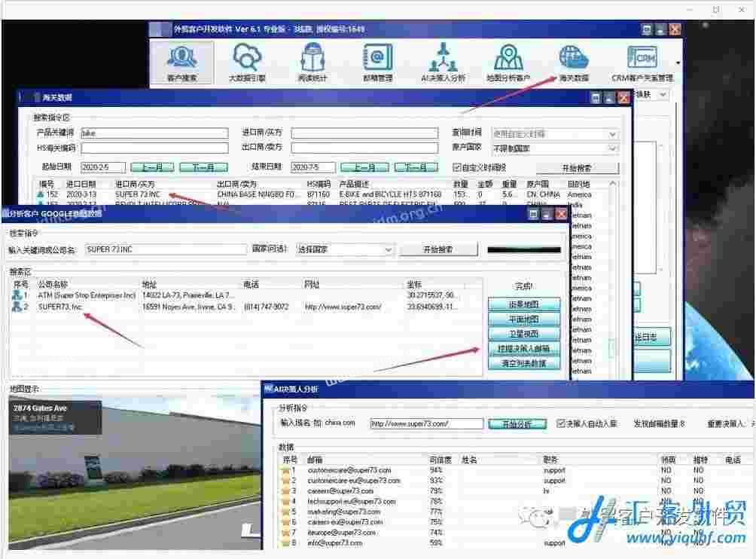Toggle the 自定义时间段 custom period checkbox
The image size is (756, 559).
click(x=456, y=167)
